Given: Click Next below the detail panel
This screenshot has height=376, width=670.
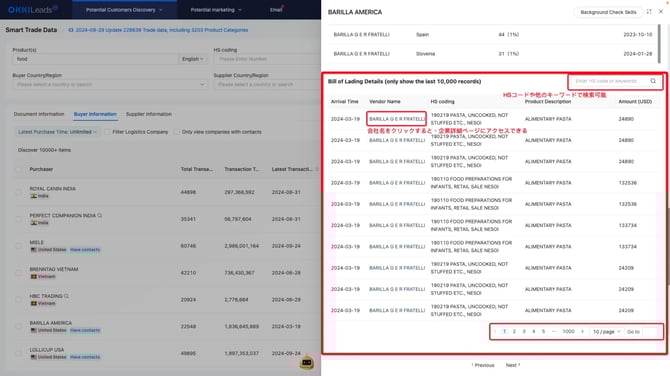Looking at the screenshot, I should pos(513,365).
